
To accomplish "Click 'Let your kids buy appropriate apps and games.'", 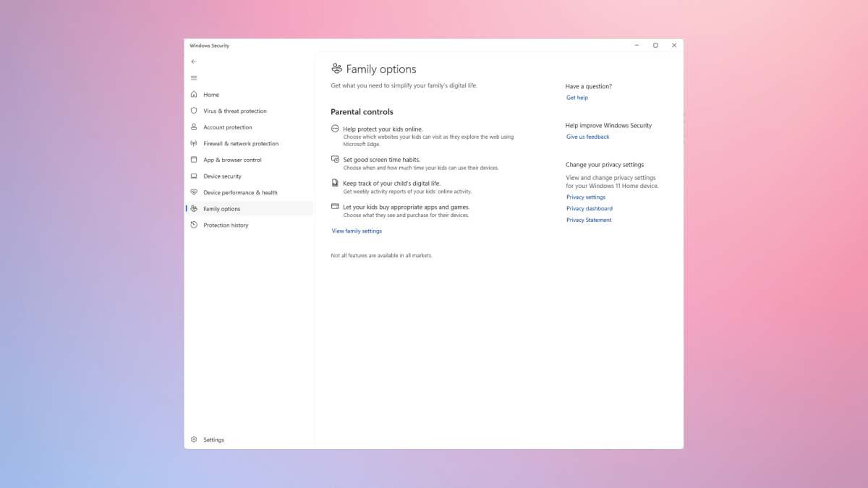I will [407, 207].
